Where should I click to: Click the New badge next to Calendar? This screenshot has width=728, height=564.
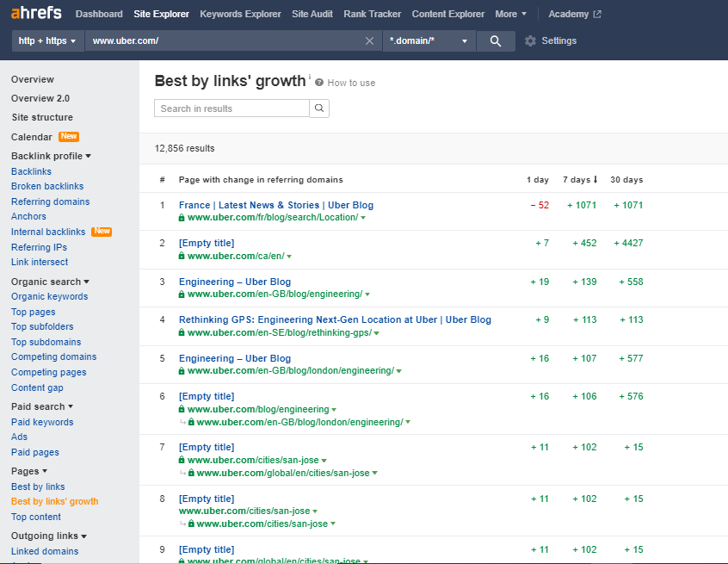click(x=68, y=136)
